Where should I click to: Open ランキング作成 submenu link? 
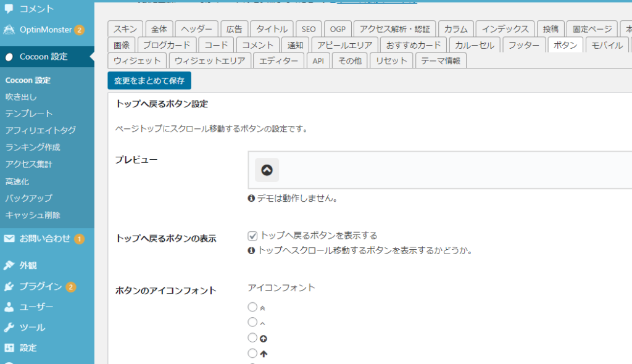(33, 147)
